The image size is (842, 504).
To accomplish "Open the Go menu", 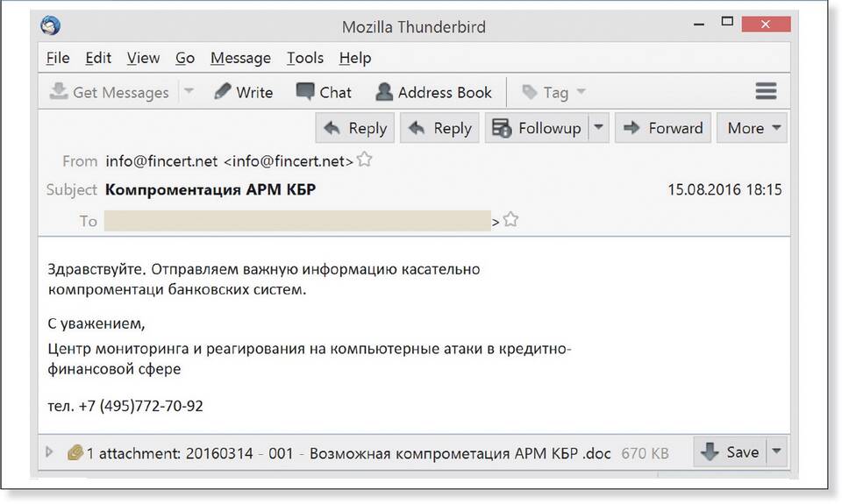I will tap(185, 58).
